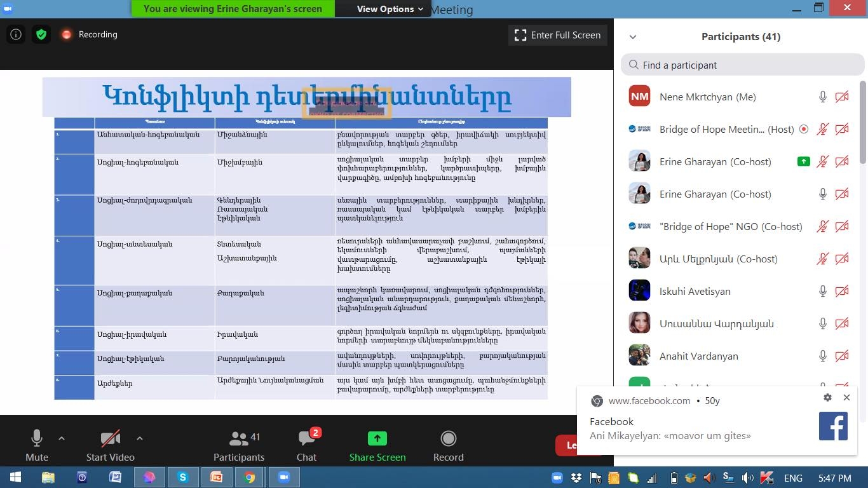Screen dimensions: 868x488
Task: Click the green Share Screen button
Action: point(377,446)
